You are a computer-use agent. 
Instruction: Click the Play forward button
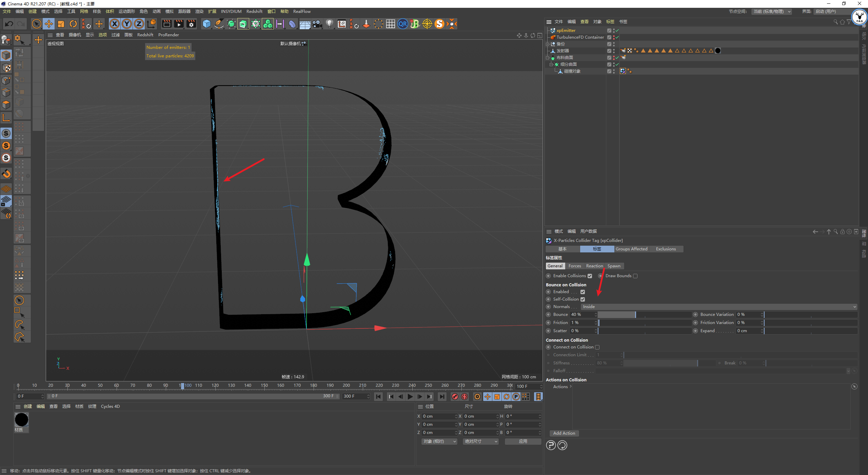[410, 397]
